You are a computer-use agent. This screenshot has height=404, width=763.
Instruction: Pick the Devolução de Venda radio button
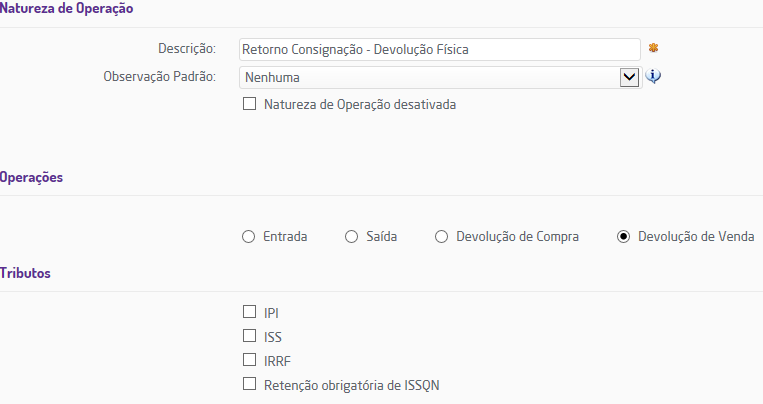pyautogui.click(x=623, y=237)
